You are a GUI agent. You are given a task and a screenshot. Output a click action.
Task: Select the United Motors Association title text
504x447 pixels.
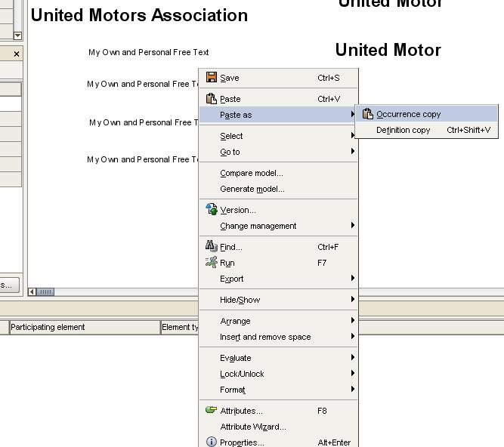click(x=139, y=15)
